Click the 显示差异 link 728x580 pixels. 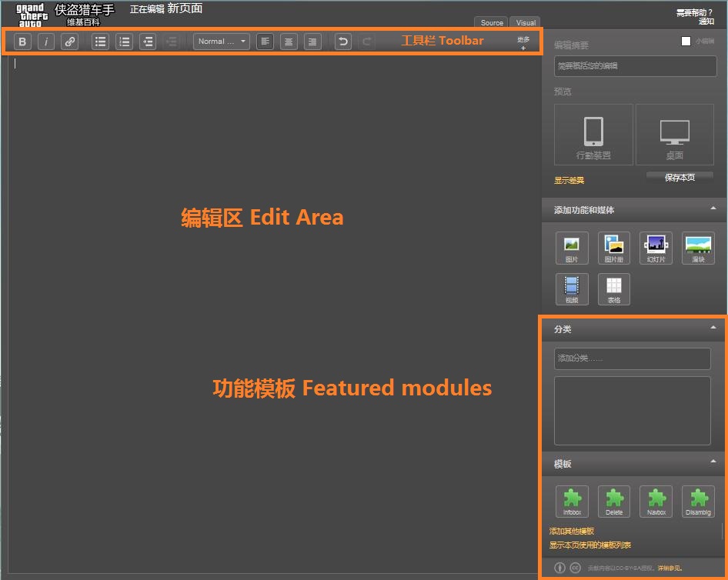tap(569, 181)
